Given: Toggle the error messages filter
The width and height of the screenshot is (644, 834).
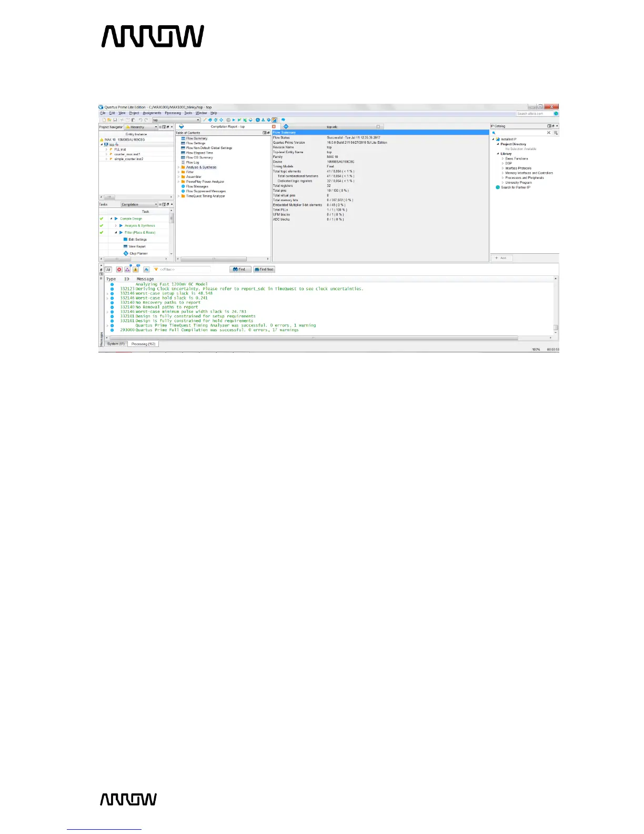Looking at the screenshot, I should (x=119, y=270).
